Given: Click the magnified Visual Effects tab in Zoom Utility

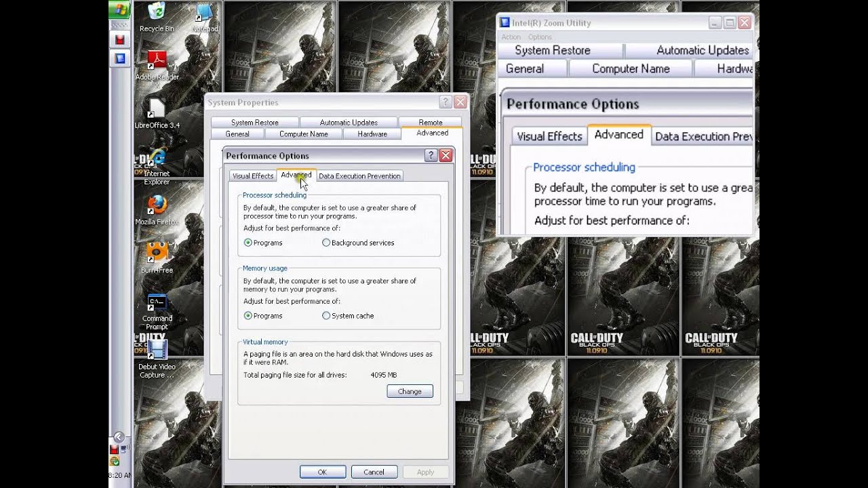Looking at the screenshot, I should point(549,136).
